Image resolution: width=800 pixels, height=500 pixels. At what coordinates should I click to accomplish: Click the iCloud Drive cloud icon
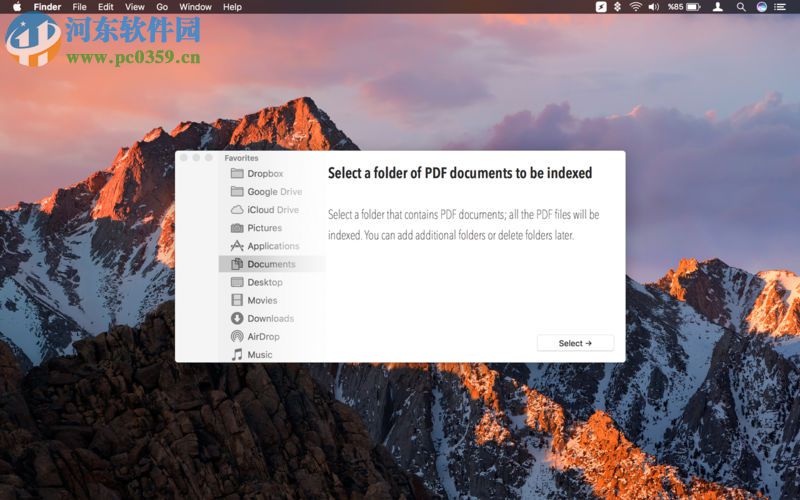[237, 210]
